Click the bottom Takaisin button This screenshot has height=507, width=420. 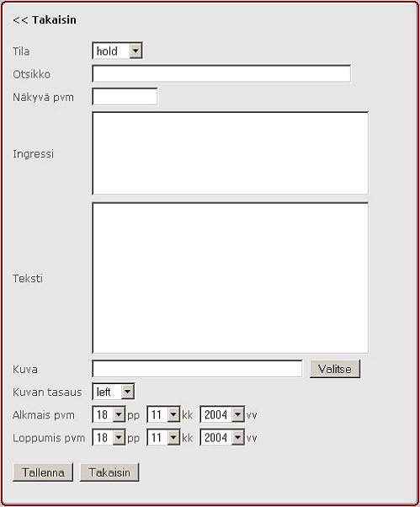(109, 472)
